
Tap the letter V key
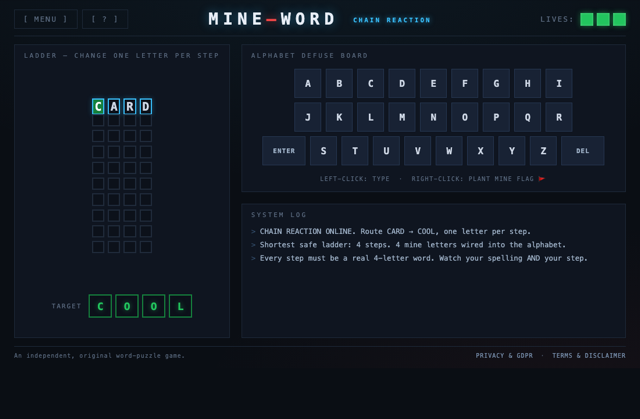pos(418,151)
